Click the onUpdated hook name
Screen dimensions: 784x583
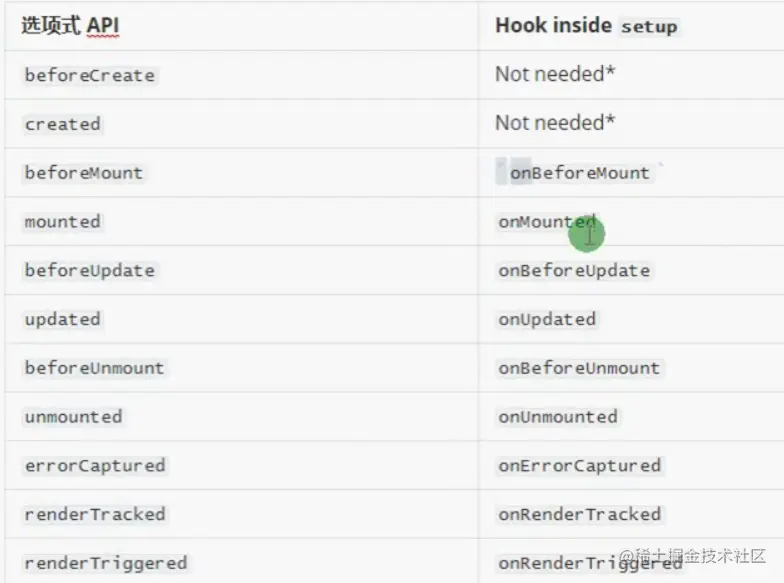click(547, 320)
